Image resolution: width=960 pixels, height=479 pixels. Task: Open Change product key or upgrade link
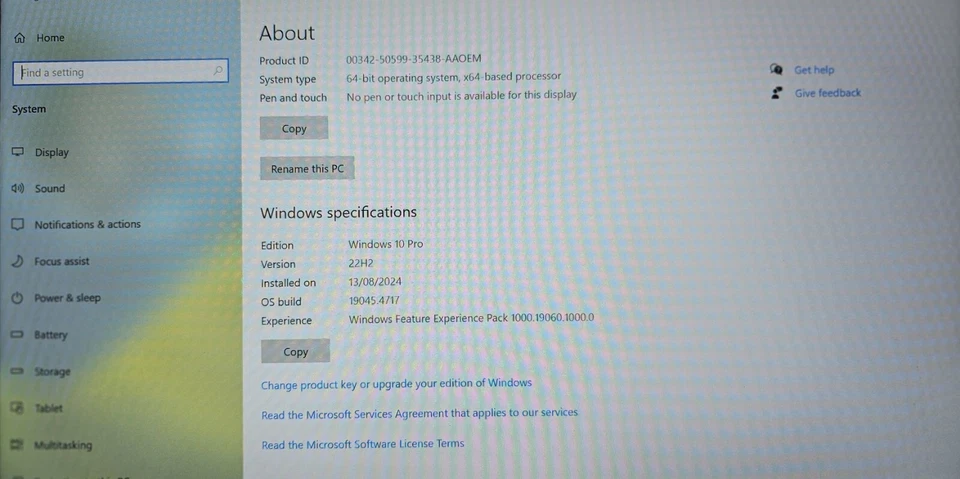pyautogui.click(x=396, y=383)
